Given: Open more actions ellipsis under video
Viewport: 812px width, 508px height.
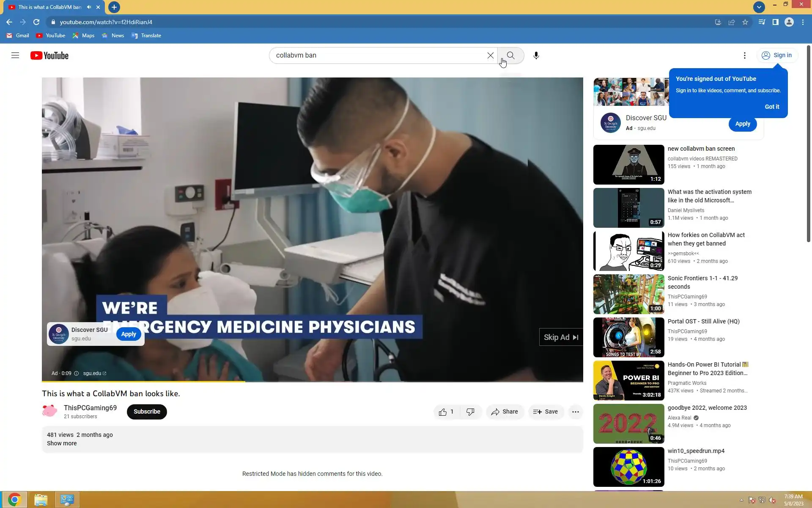Looking at the screenshot, I should point(575,412).
